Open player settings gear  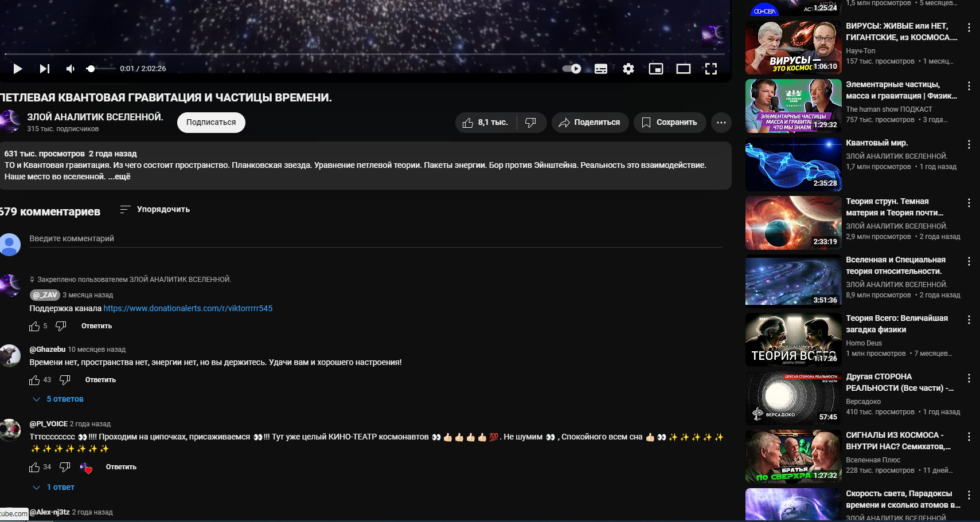(628, 69)
